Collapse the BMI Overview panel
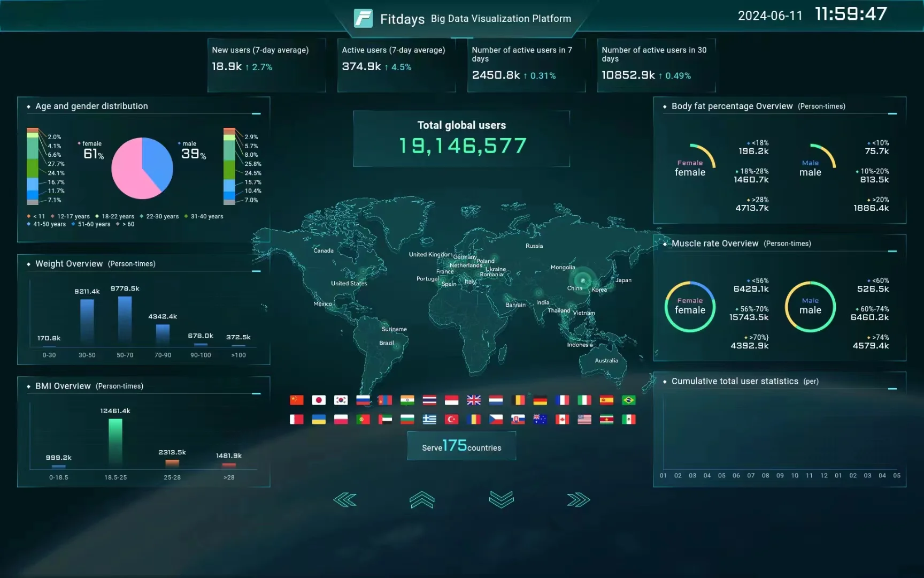The width and height of the screenshot is (924, 578). tap(256, 394)
